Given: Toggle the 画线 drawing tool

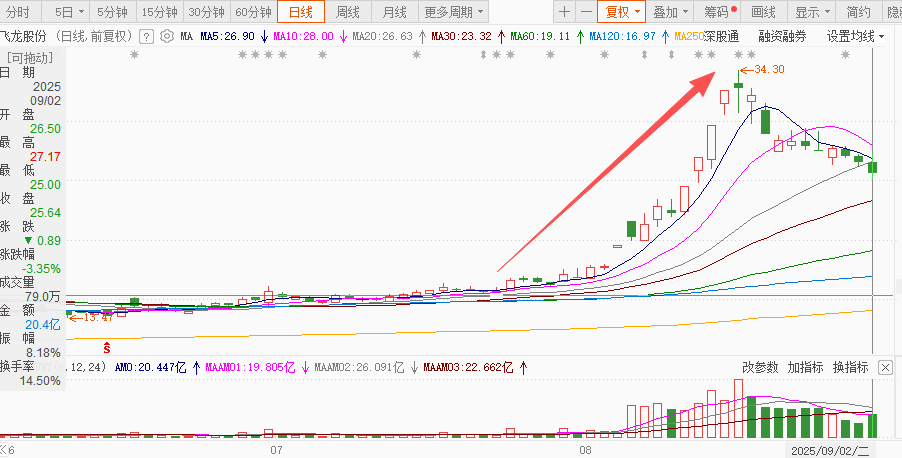Looking at the screenshot, I should (x=763, y=12).
